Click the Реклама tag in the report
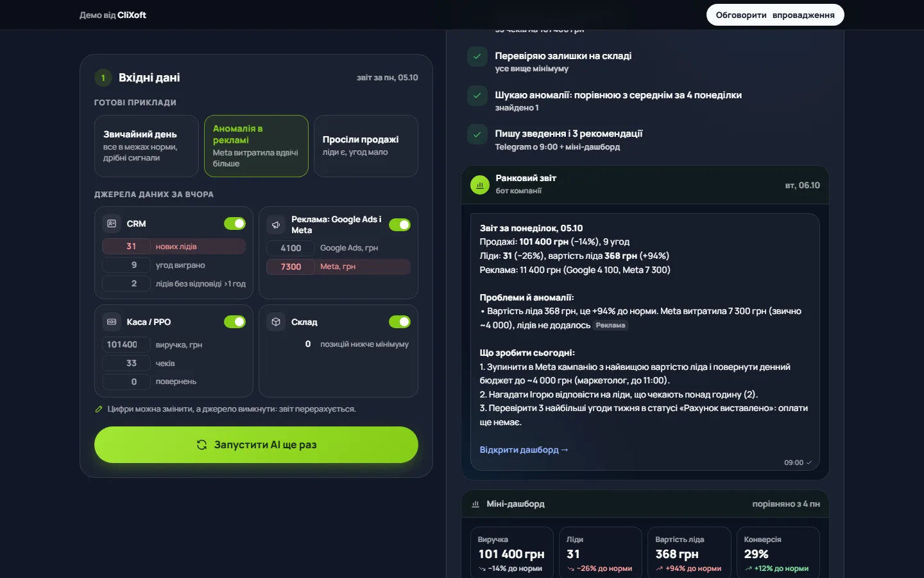 click(610, 326)
